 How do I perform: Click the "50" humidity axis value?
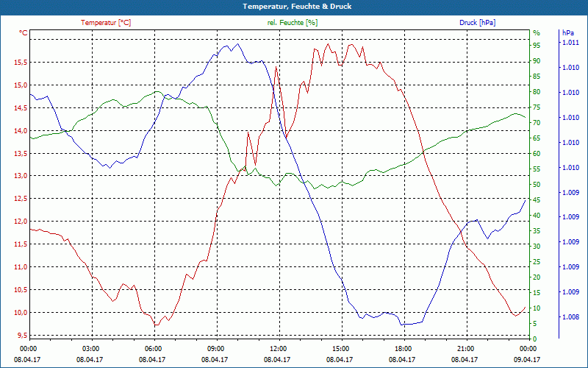pos(537,185)
